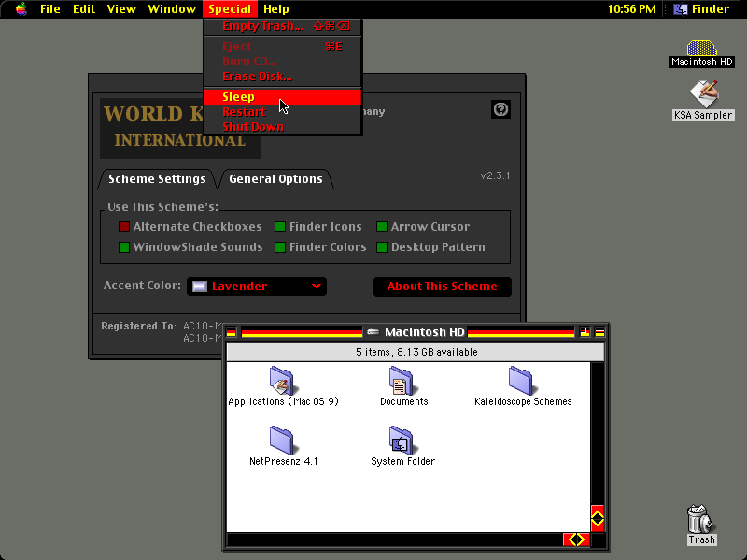Select the Trash icon on desktop
The width and height of the screenshot is (747, 560).
coord(701,520)
